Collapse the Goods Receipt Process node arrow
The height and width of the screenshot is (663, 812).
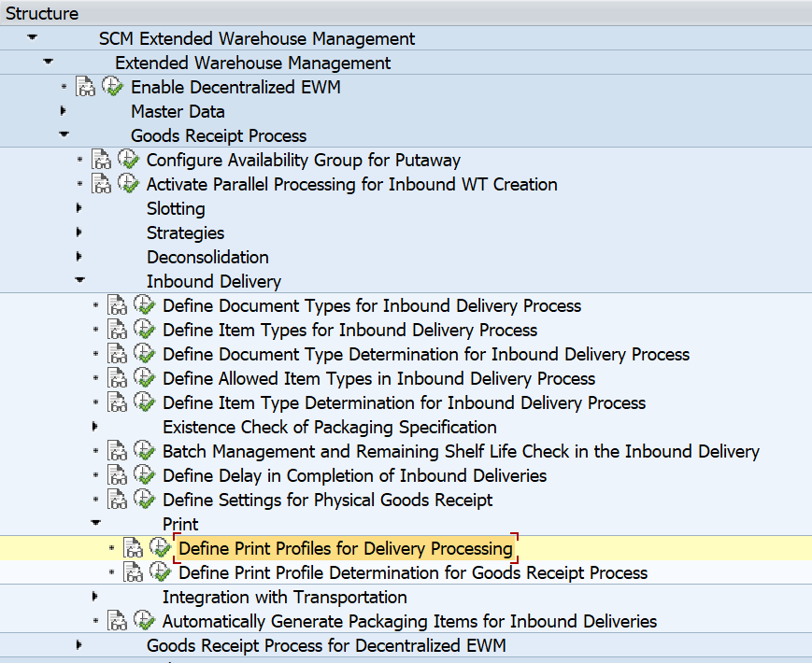[64, 134]
